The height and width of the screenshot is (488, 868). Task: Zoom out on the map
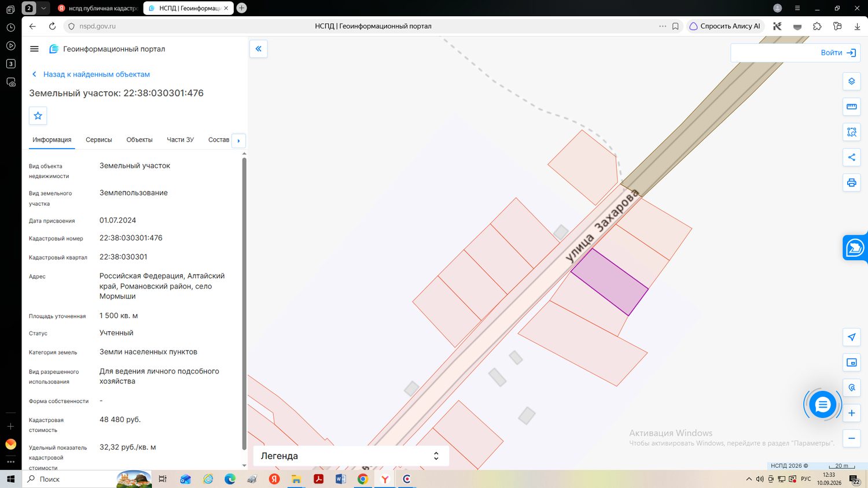pos(852,438)
